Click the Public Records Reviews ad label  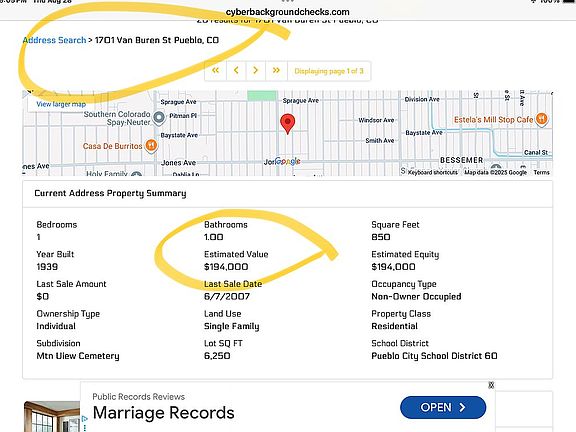(x=138, y=397)
